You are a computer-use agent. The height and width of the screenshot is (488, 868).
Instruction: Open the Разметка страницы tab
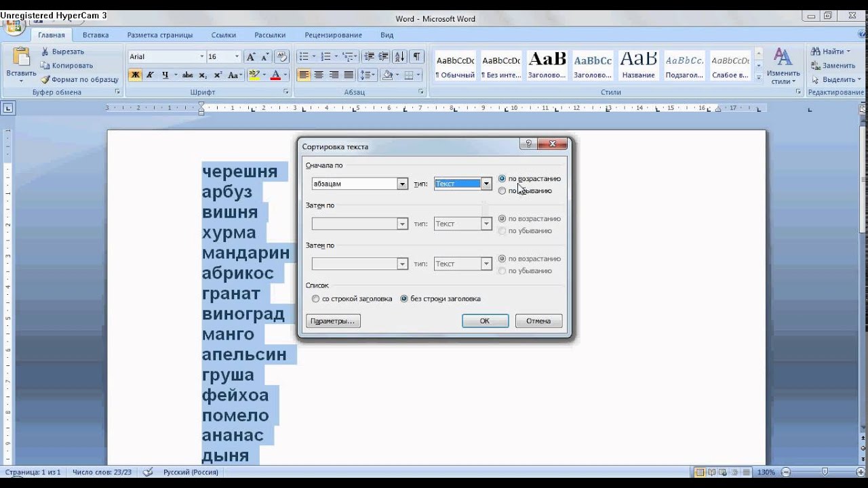(160, 35)
